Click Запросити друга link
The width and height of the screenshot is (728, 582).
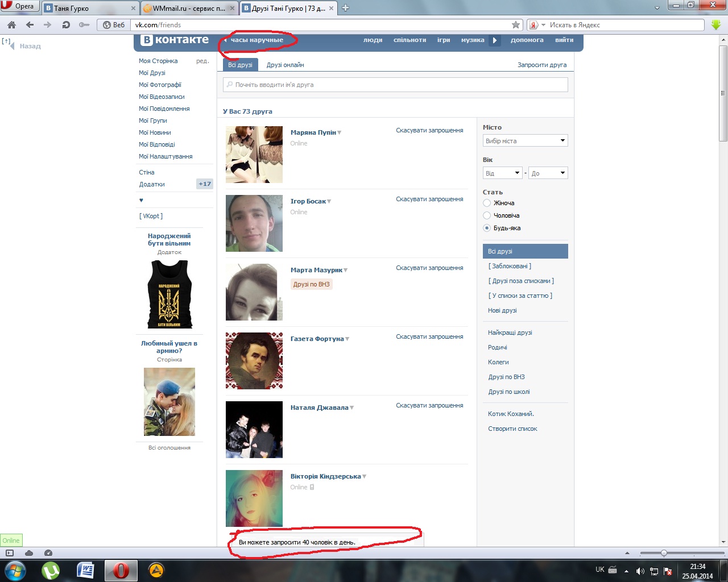click(x=542, y=65)
